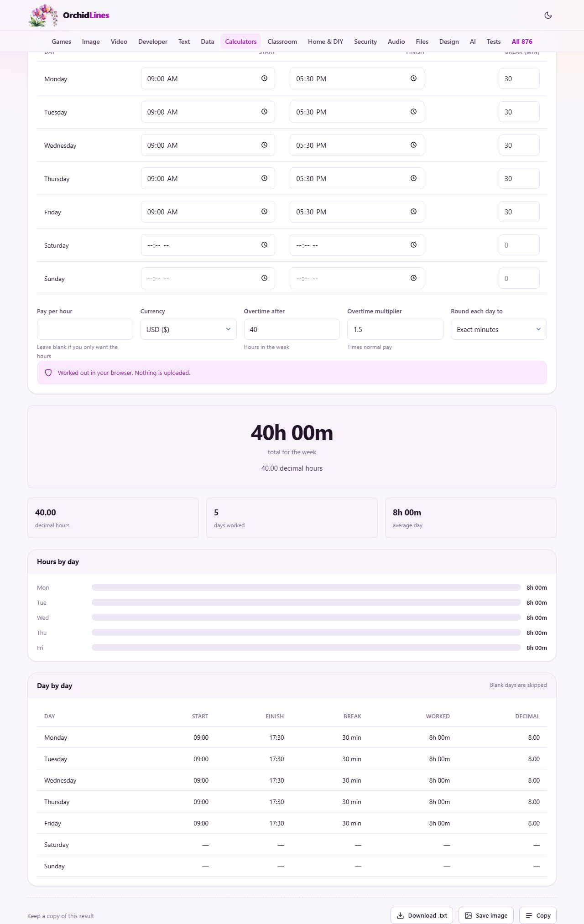This screenshot has height=924, width=584.
Task: Click the WORKED column header
Action: point(438,716)
